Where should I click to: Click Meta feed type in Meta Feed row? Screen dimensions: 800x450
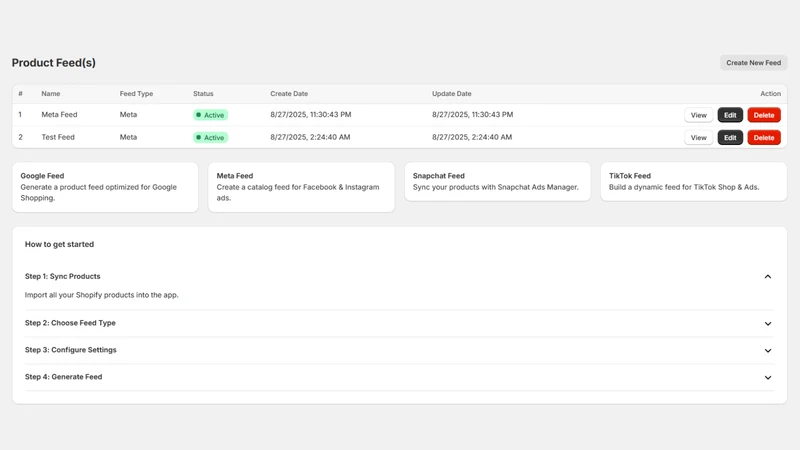128,114
